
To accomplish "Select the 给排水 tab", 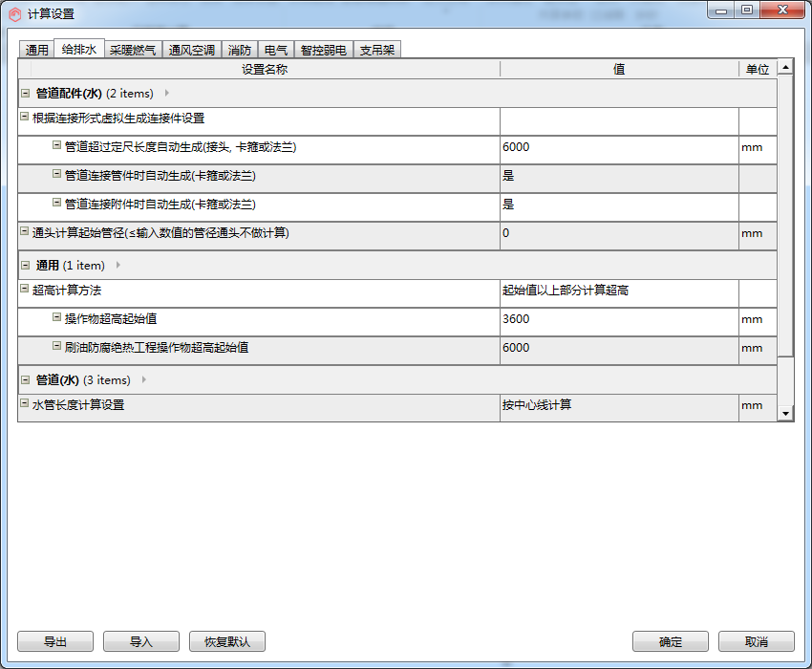I will pyautogui.click(x=79, y=49).
